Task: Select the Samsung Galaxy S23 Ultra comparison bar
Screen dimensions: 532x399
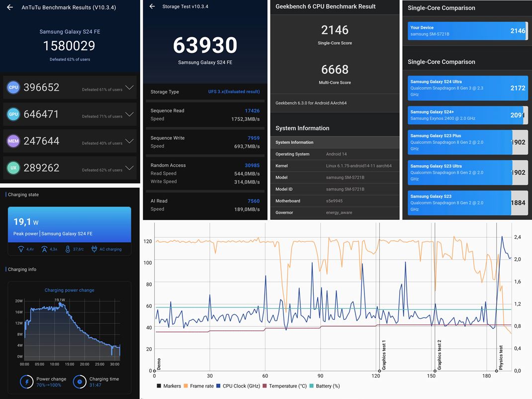Action: click(467, 173)
